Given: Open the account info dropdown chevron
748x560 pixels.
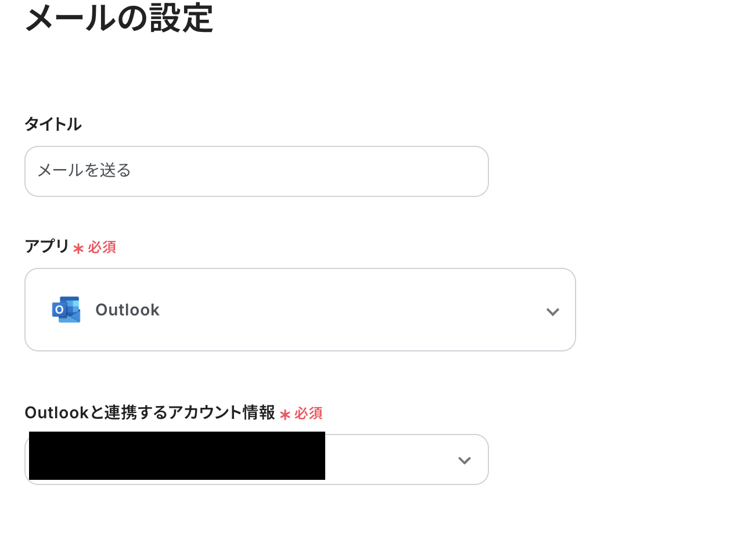Looking at the screenshot, I should click(x=464, y=461).
